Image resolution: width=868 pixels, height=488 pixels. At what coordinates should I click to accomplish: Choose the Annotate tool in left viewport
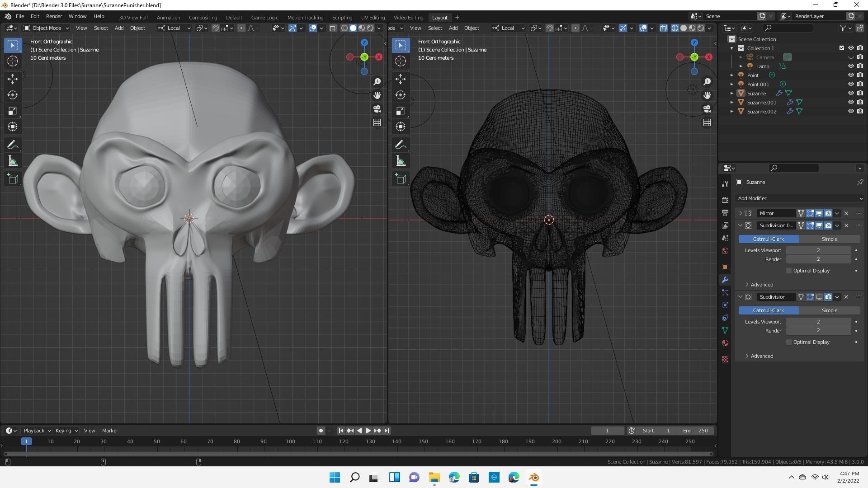13,145
